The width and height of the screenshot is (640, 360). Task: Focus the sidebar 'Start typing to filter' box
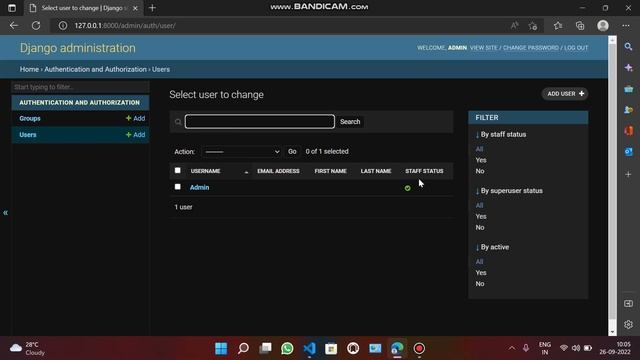pos(80,87)
